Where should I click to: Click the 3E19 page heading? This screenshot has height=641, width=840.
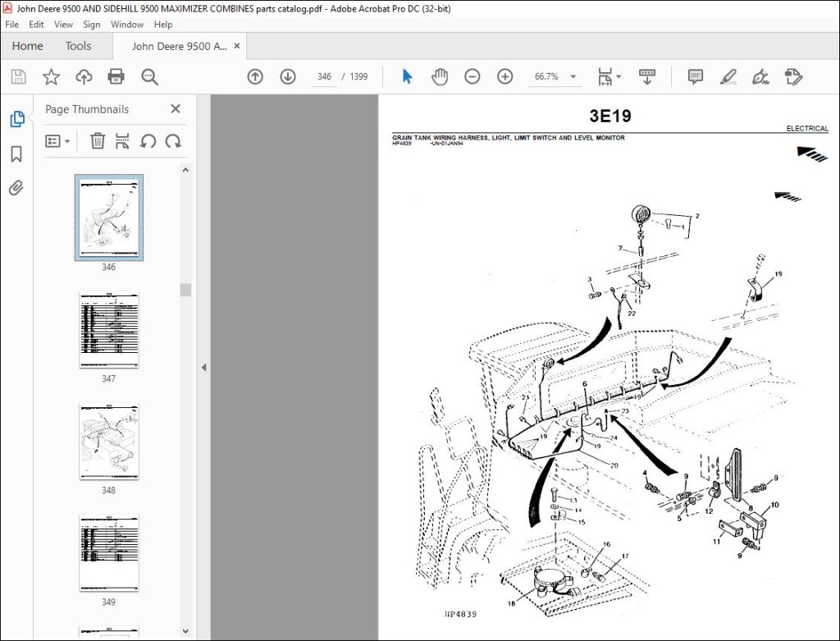point(610,116)
